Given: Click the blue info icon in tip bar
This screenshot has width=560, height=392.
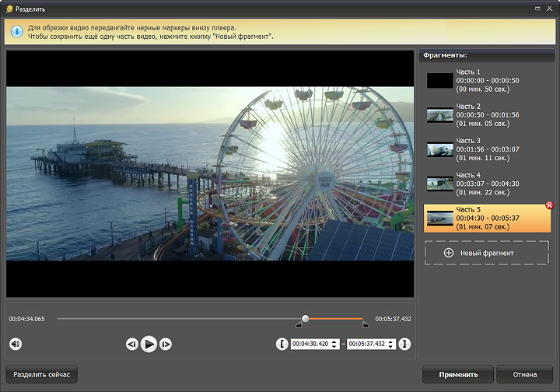Looking at the screenshot, I should click(x=16, y=32).
